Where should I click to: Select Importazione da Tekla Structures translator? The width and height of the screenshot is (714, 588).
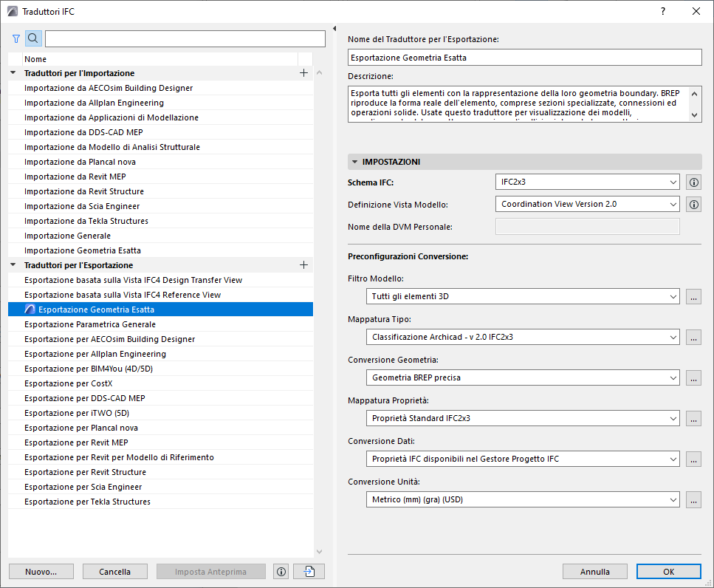[x=86, y=221]
